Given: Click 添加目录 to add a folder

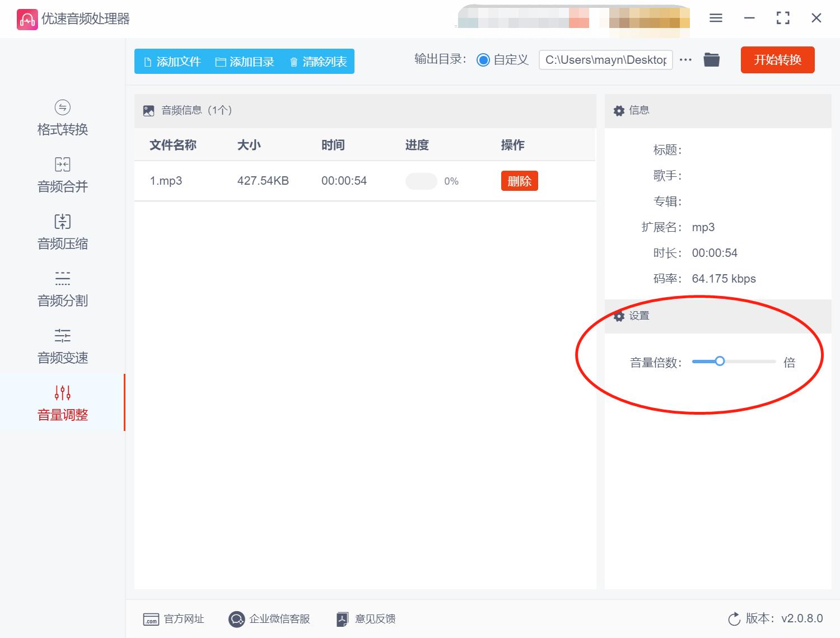Looking at the screenshot, I should 245,62.
